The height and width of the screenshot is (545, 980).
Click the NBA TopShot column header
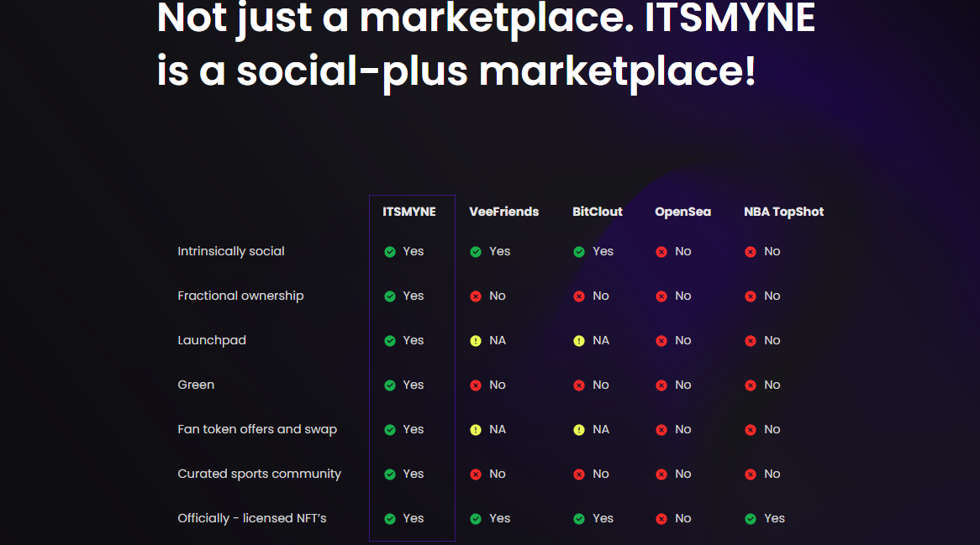click(x=784, y=212)
